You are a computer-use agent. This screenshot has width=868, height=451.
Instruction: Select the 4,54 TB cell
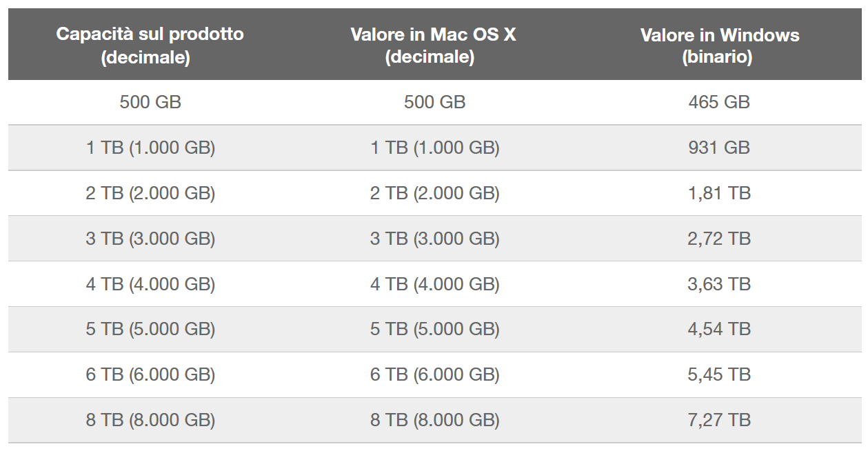pos(719,330)
